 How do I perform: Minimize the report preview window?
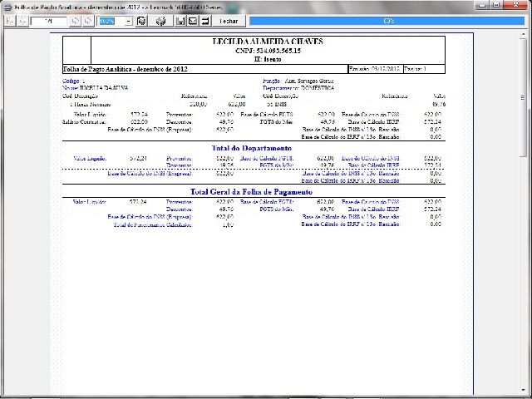pos(483,5)
